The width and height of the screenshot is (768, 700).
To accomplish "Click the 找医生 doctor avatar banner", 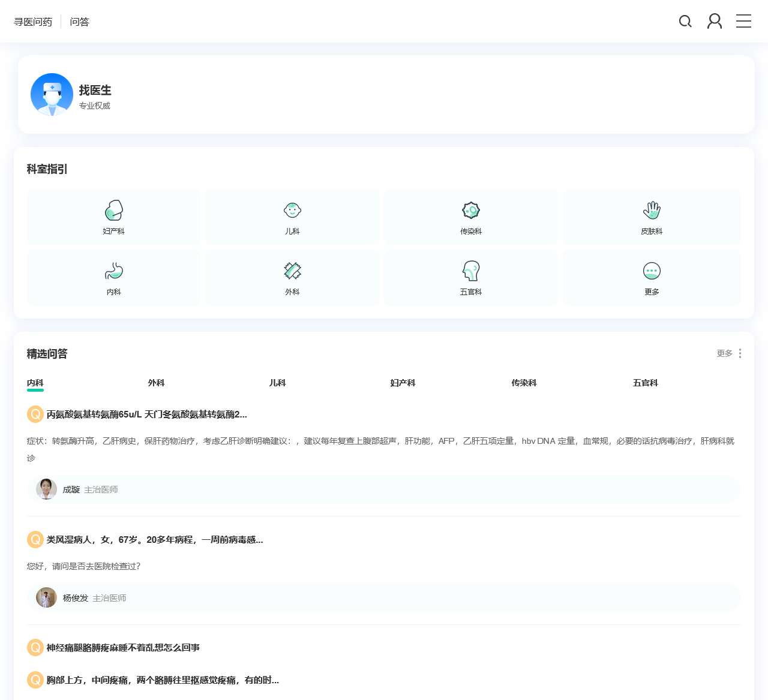I will (x=52, y=95).
